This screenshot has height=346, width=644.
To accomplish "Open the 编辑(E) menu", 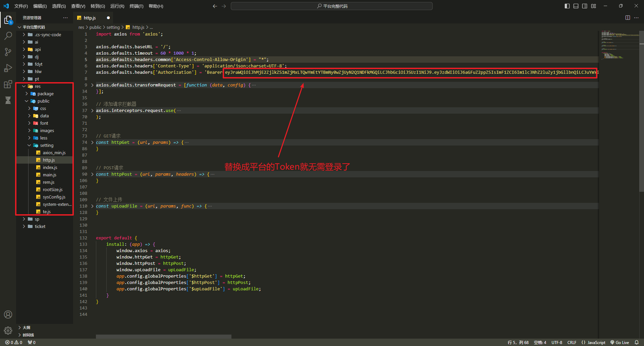I will (x=40, y=6).
